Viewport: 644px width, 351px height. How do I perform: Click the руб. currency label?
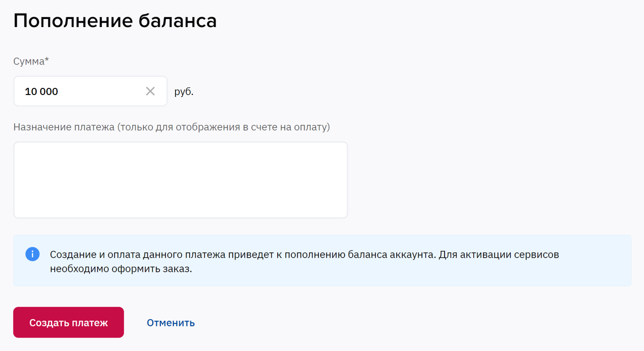(x=184, y=92)
